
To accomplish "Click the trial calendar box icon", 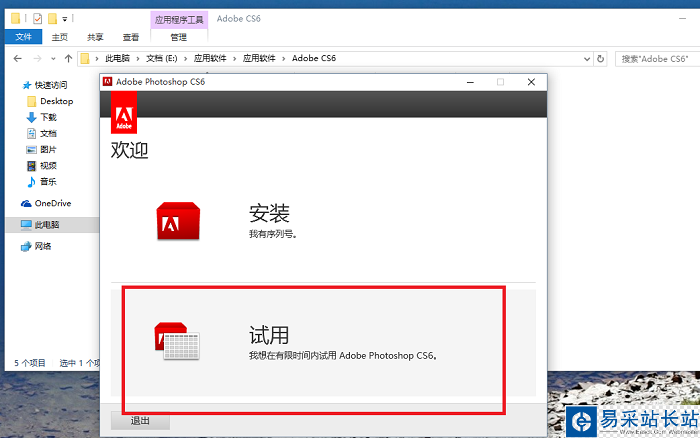I will point(177,341).
